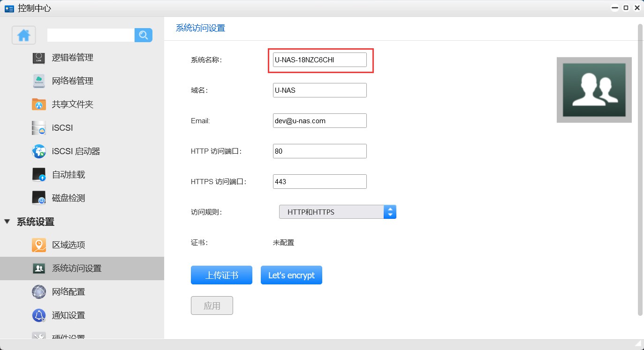Image resolution: width=644 pixels, height=350 pixels.
Task: Click the 系统名称 input field
Action: 319,60
